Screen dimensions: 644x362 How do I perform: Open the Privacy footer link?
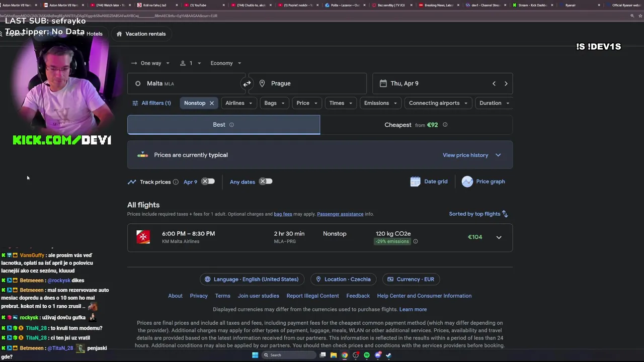tap(199, 296)
